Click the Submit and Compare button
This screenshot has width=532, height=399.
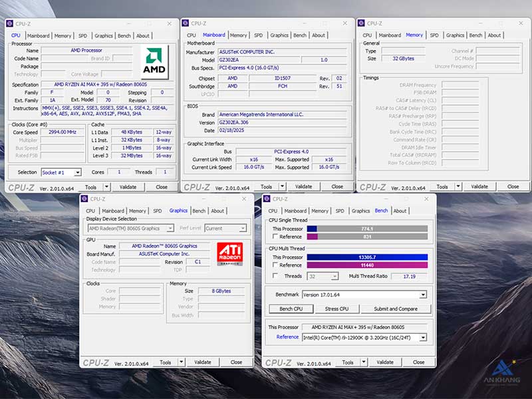pyautogui.click(x=396, y=309)
